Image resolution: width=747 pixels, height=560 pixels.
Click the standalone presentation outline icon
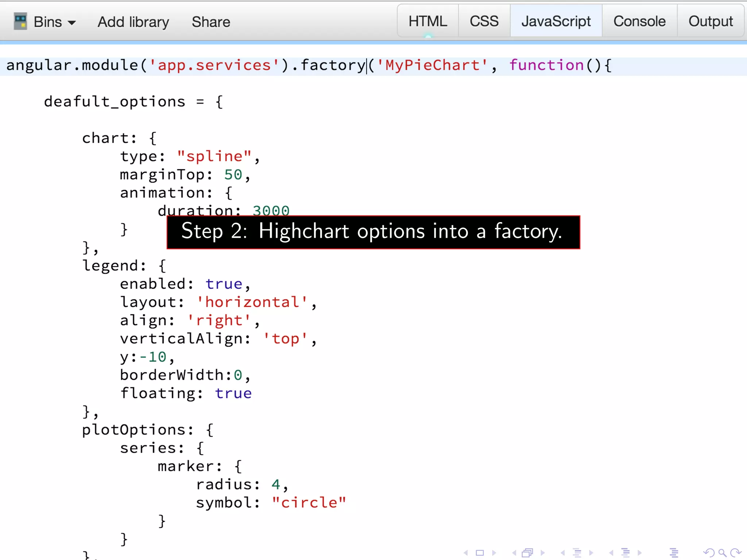tap(674, 553)
